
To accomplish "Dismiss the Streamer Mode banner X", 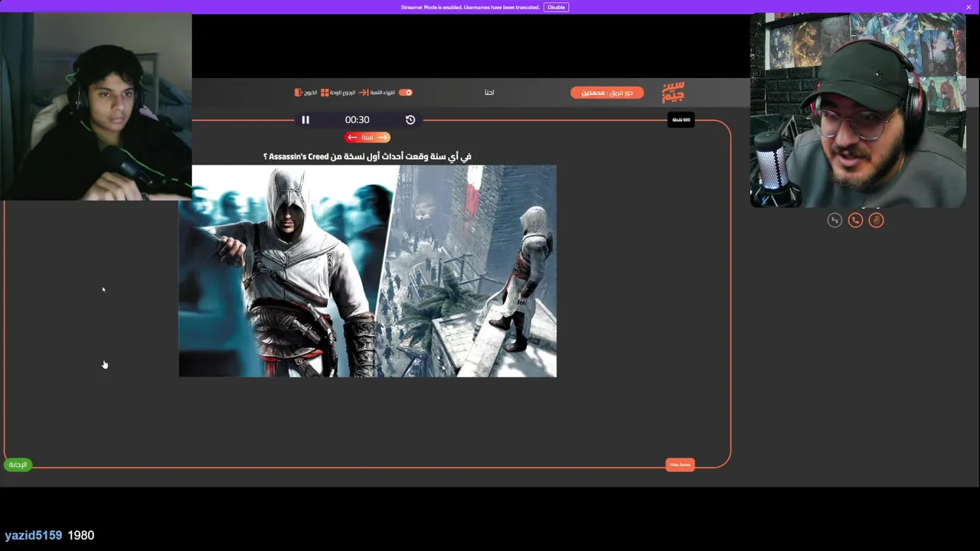I will coord(969,7).
